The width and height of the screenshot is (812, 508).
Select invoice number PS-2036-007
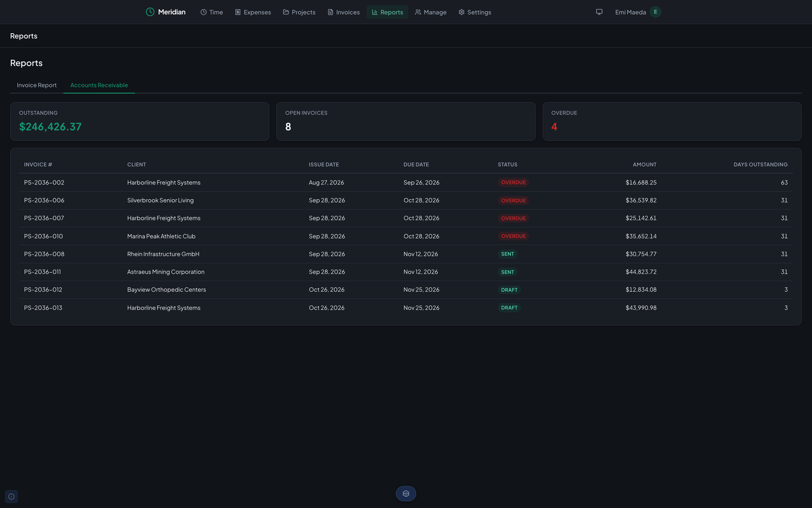[44, 218]
